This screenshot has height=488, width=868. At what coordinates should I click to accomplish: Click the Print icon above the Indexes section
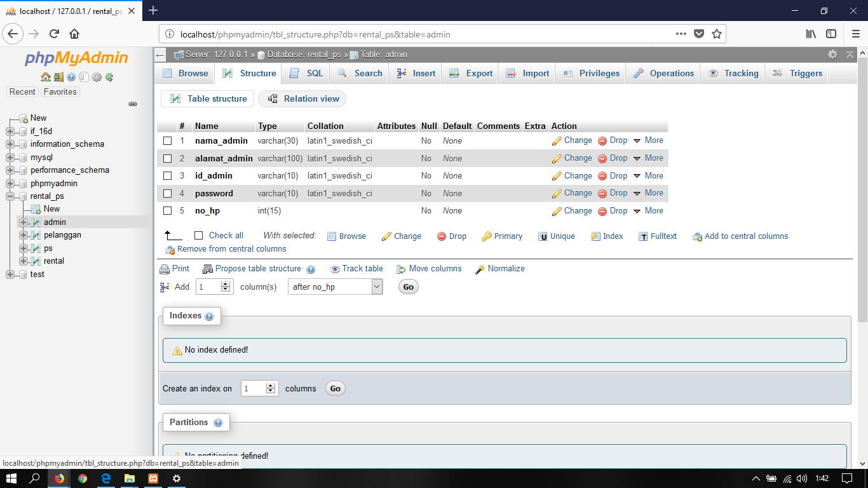click(174, 269)
